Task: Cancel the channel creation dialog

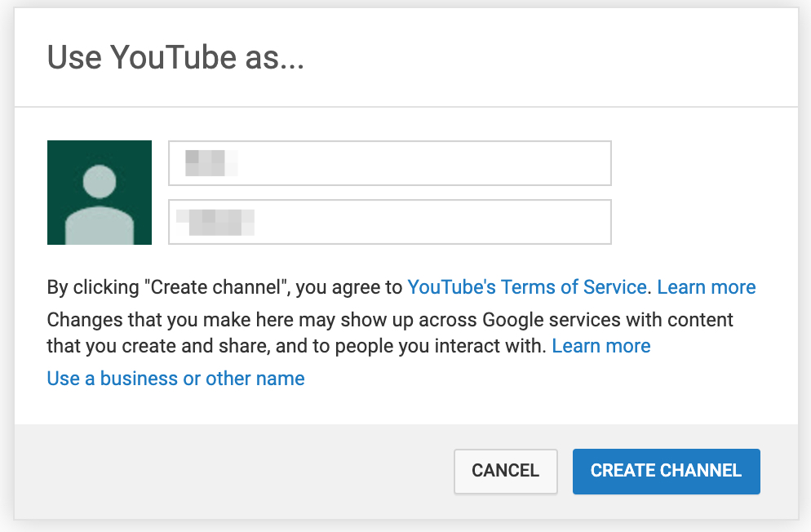Action: click(x=506, y=471)
